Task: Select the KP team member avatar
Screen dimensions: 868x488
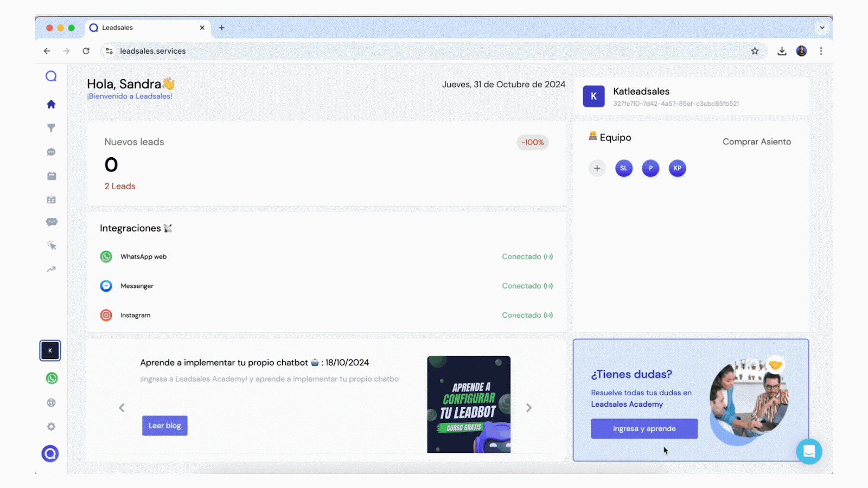Action: (x=677, y=168)
